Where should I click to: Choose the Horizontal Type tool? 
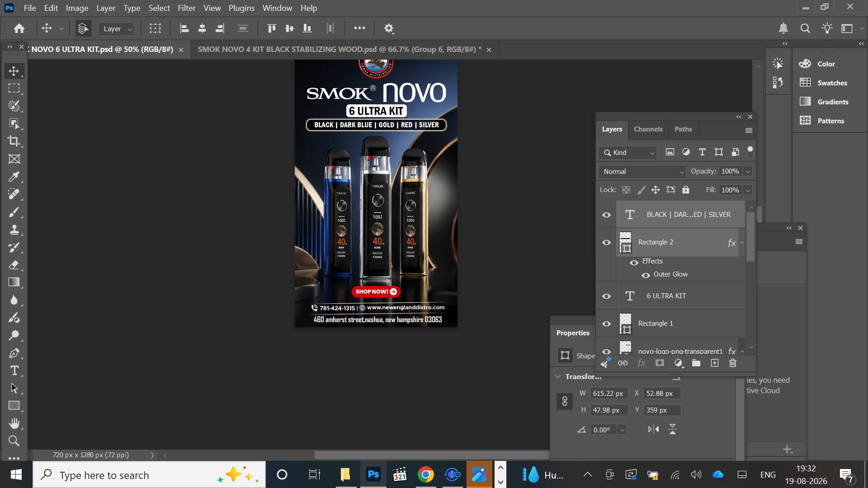point(14,371)
